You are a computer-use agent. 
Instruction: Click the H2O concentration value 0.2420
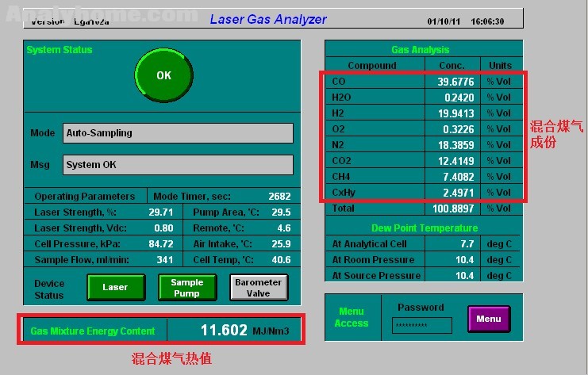pyautogui.click(x=459, y=98)
